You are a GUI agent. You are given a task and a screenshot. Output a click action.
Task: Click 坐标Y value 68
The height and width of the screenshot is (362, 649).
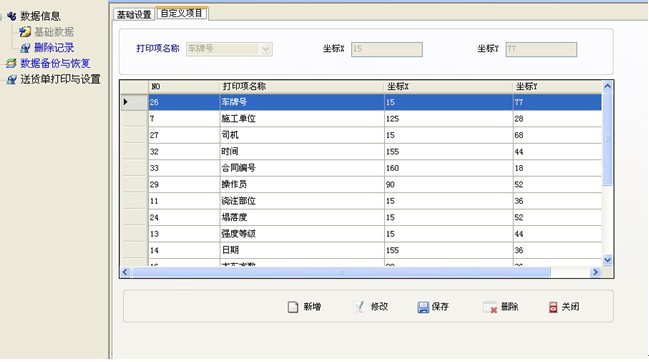pyautogui.click(x=557, y=135)
